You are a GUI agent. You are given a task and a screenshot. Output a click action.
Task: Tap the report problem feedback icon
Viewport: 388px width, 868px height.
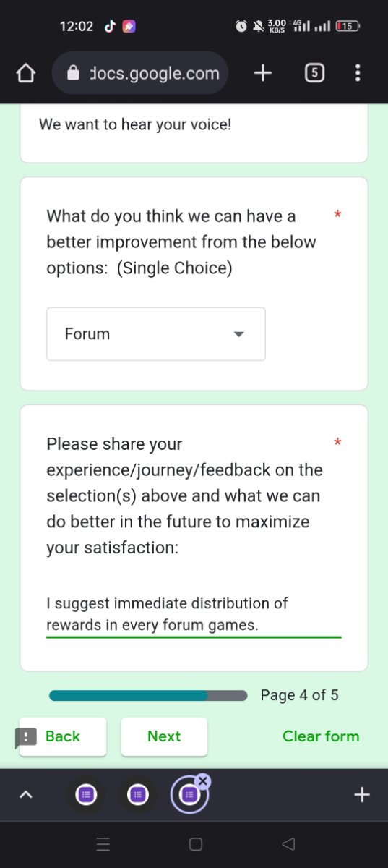[x=26, y=737]
